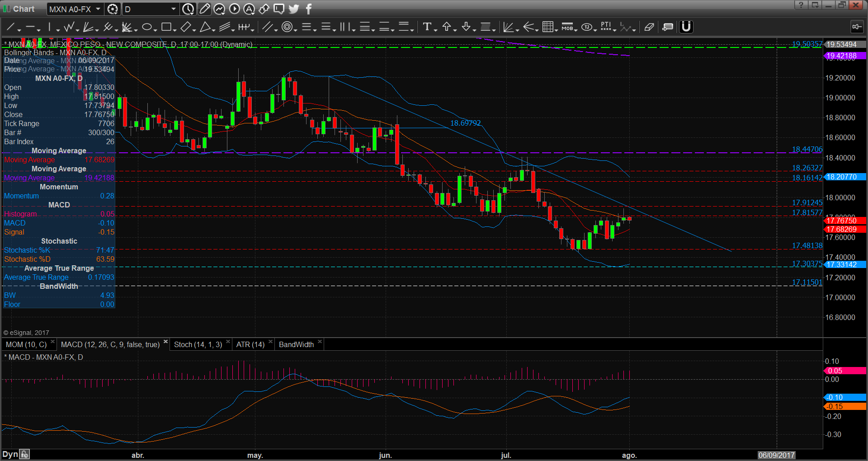
Task: Open the chart note callout tool
Action: [x=668, y=27]
